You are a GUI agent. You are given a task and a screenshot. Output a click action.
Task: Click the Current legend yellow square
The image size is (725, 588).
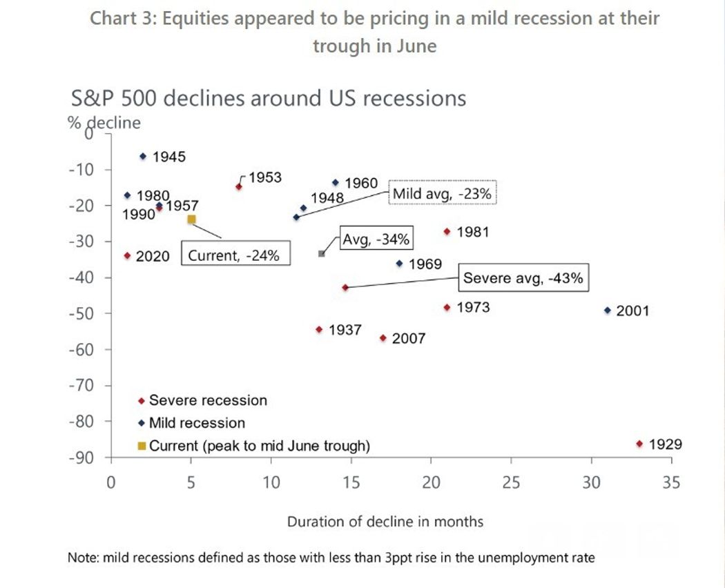click(142, 446)
